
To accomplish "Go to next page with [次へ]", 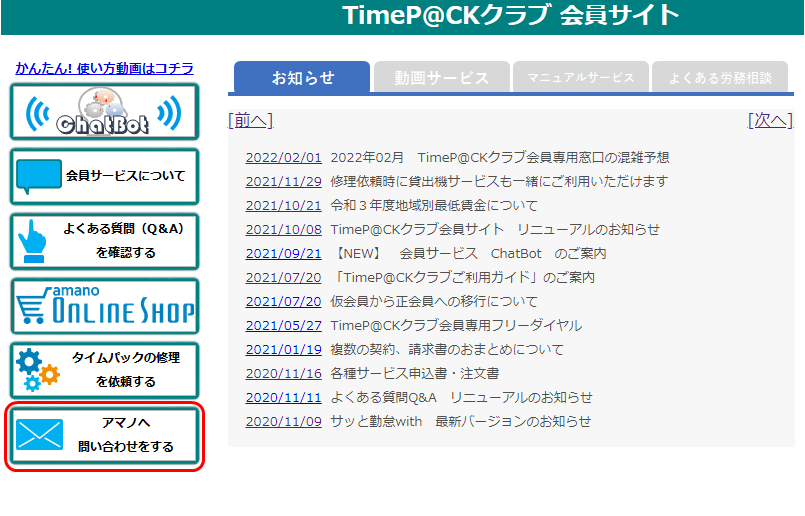I will pyautogui.click(x=770, y=121).
